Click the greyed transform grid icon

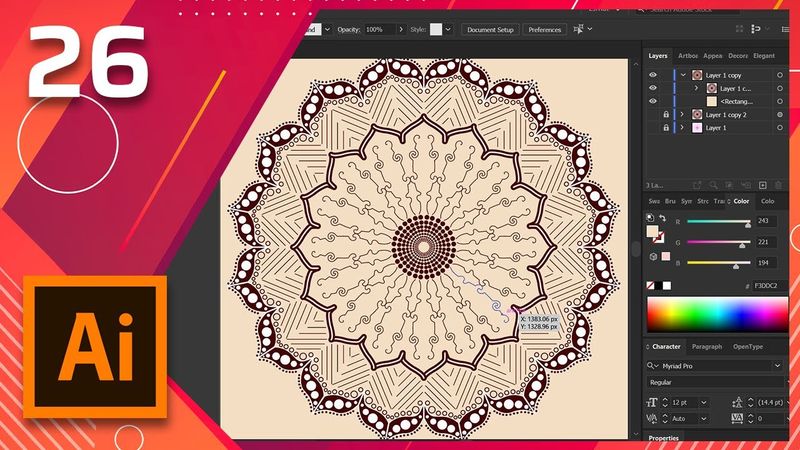pyautogui.click(x=739, y=29)
